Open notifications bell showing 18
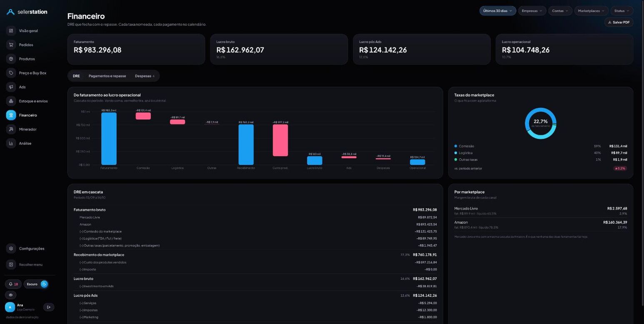 [x=13, y=284]
